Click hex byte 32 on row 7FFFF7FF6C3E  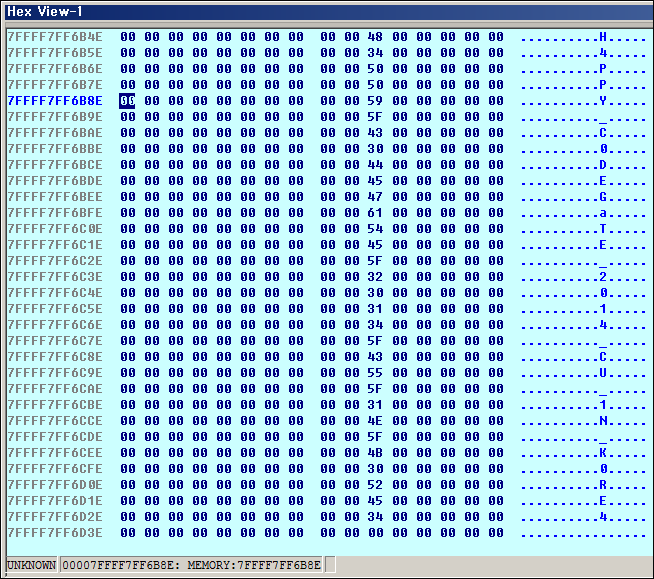coord(375,277)
